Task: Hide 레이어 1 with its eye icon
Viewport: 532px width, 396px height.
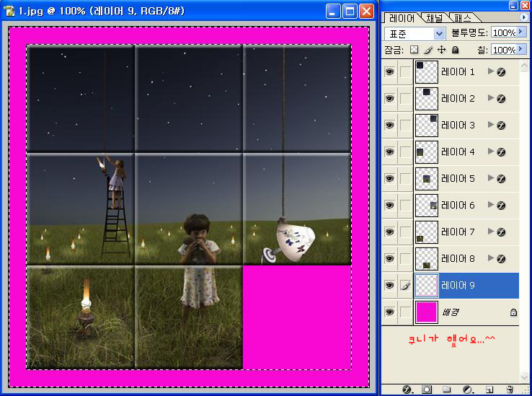Action: [389, 72]
